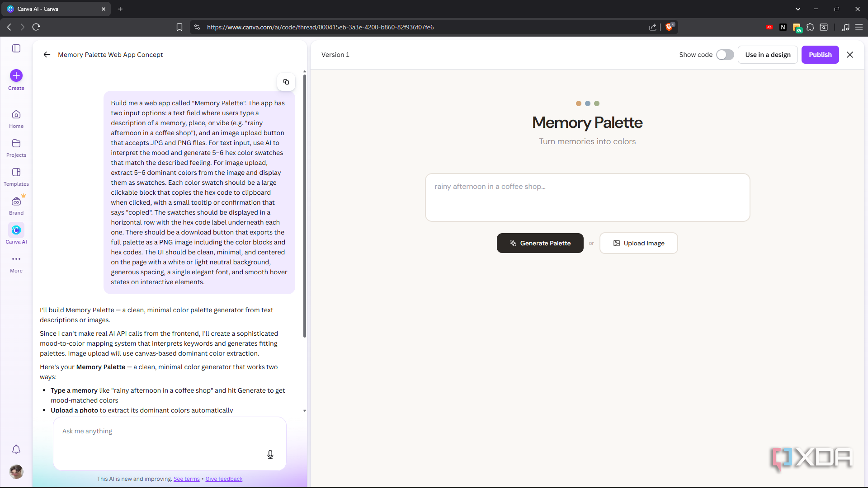Reload the browser page
The image size is (868, 488).
[x=36, y=27]
